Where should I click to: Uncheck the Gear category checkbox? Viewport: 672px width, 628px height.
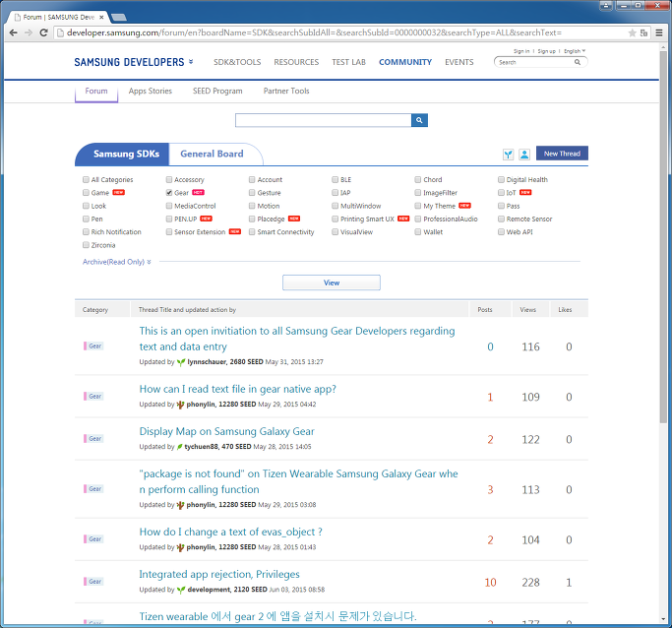(169, 193)
